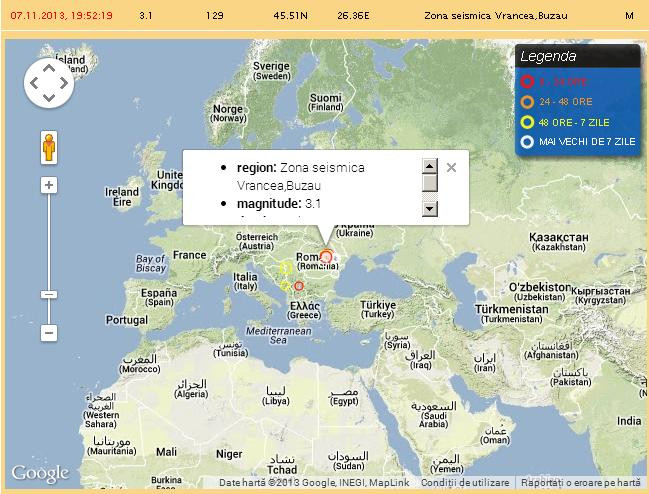This screenshot has height=494, width=649.
Task: Zoom out with the minus button
Action: [48, 332]
